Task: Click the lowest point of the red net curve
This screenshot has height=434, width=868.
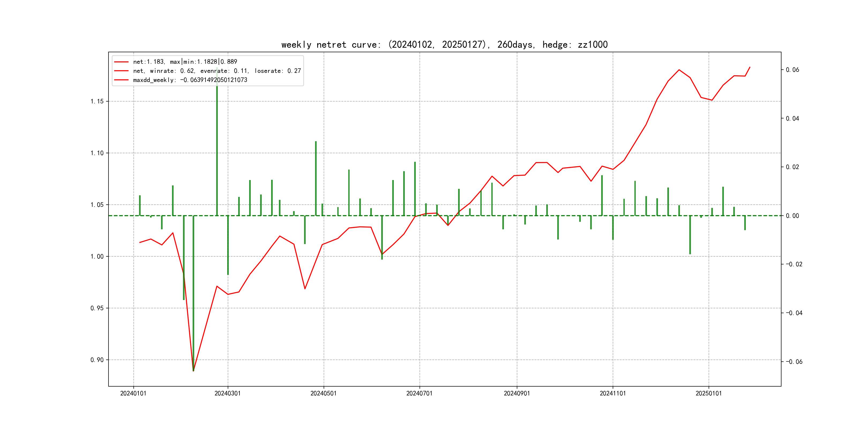Action: [x=193, y=371]
